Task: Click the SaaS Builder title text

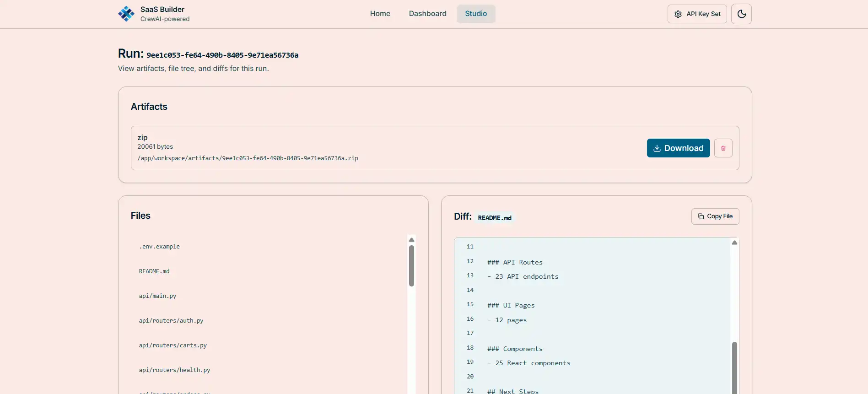Action: coord(162,10)
